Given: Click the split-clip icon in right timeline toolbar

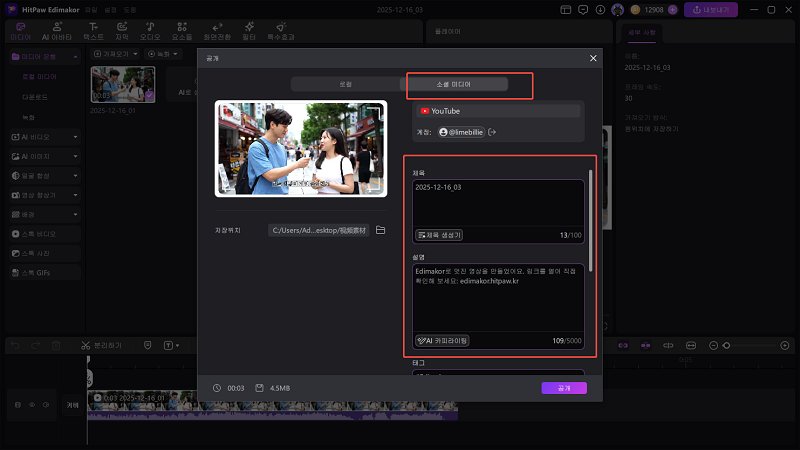Looking at the screenshot, I should (668, 345).
